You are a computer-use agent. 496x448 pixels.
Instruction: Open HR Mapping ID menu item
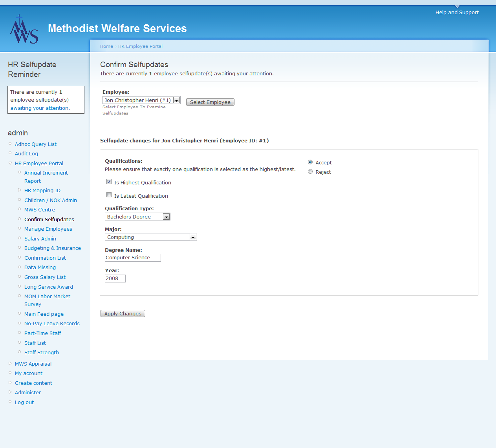click(x=42, y=190)
